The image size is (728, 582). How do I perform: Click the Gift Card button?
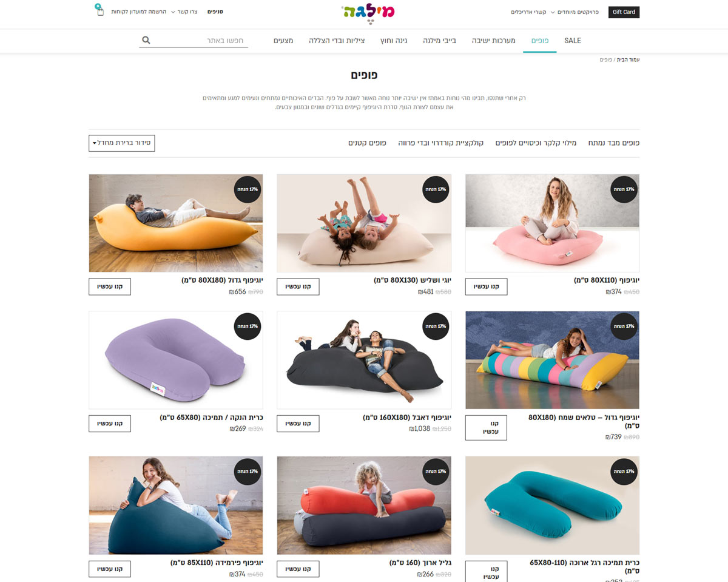pos(624,12)
